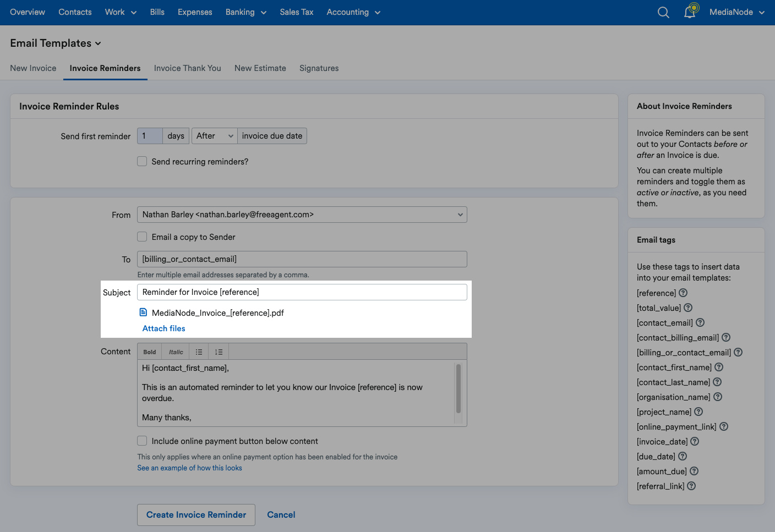The width and height of the screenshot is (775, 532).
Task: Open Sales Tax in top navigation
Action: 297,12
